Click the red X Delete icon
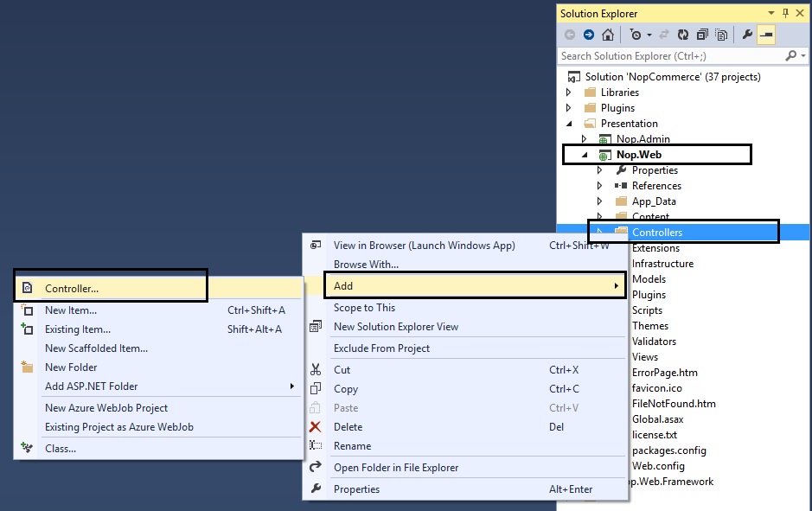 click(315, 427)
